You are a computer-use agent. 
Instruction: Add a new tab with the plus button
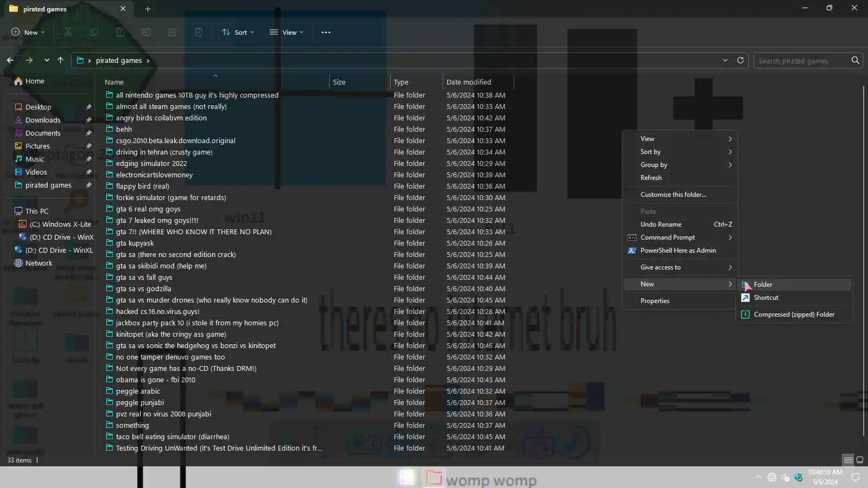(x=148, y=9)
